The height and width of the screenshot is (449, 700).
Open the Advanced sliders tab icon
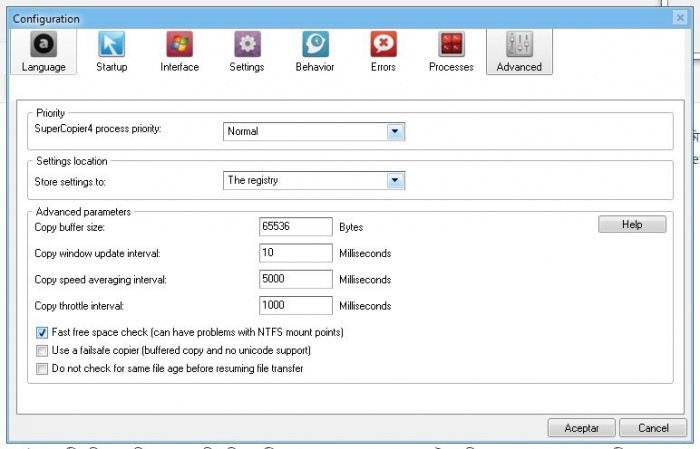(x=519, y=44)
